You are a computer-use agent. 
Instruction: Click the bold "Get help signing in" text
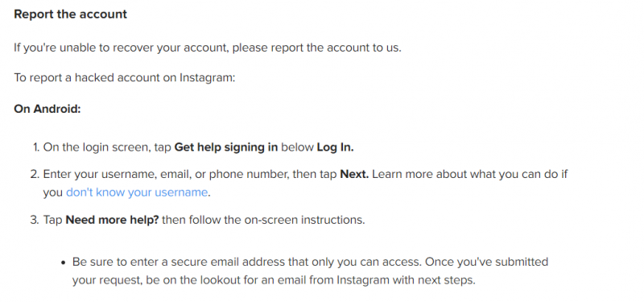(x=226, y=147)
